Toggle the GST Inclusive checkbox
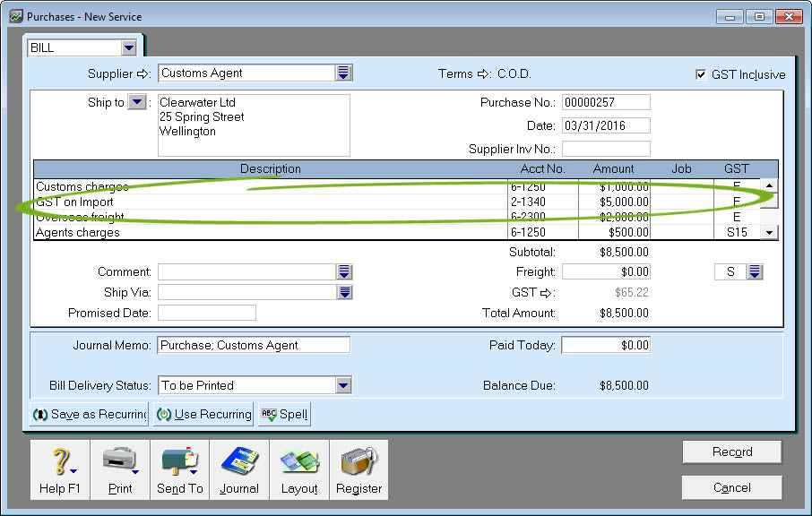The height and width of the screenshot is (516, 812). tap(701, 74)
